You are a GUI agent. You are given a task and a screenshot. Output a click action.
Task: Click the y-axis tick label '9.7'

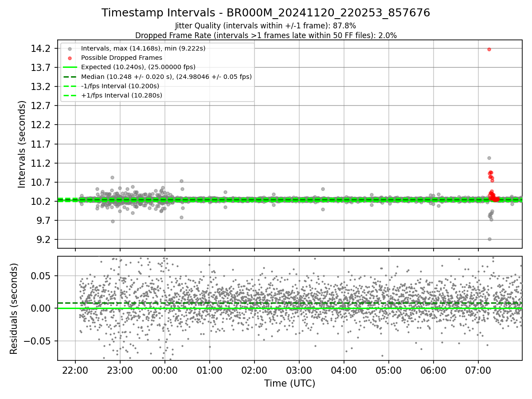43,220
